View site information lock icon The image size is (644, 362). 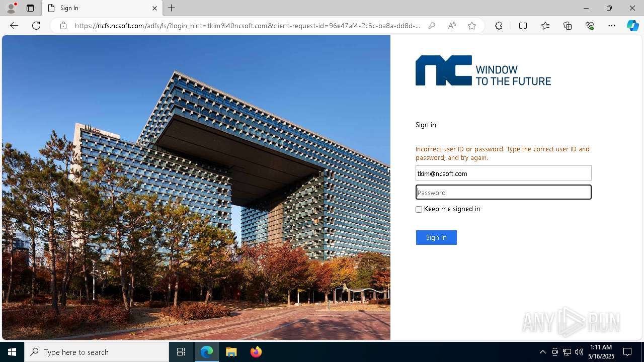click(x=63, y=26)
